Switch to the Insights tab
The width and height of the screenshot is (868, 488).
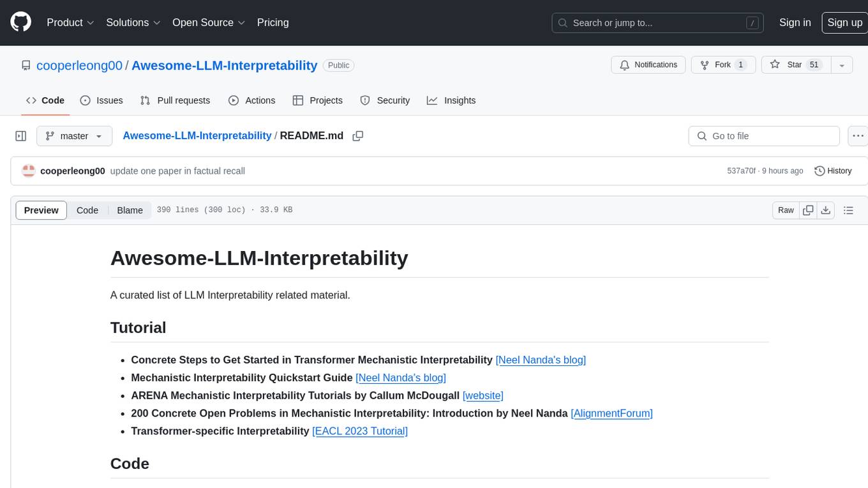click(x=451, y=100)
